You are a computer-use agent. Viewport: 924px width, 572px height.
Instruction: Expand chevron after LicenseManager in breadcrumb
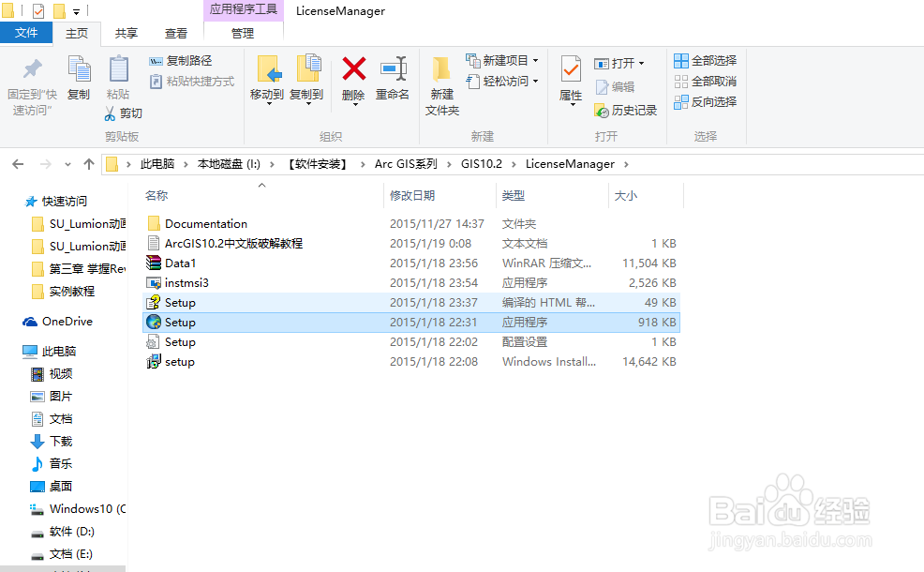(626, 164)
